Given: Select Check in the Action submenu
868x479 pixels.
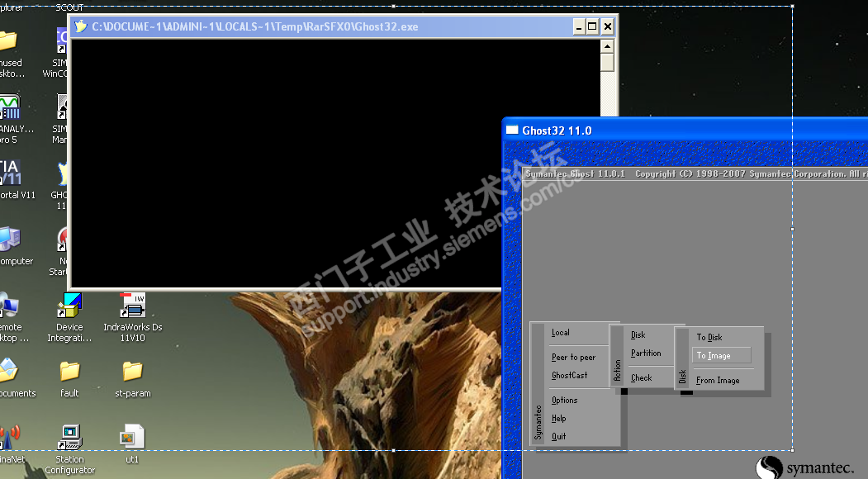Looking at the screenshot, I should (x=641, y=377).
